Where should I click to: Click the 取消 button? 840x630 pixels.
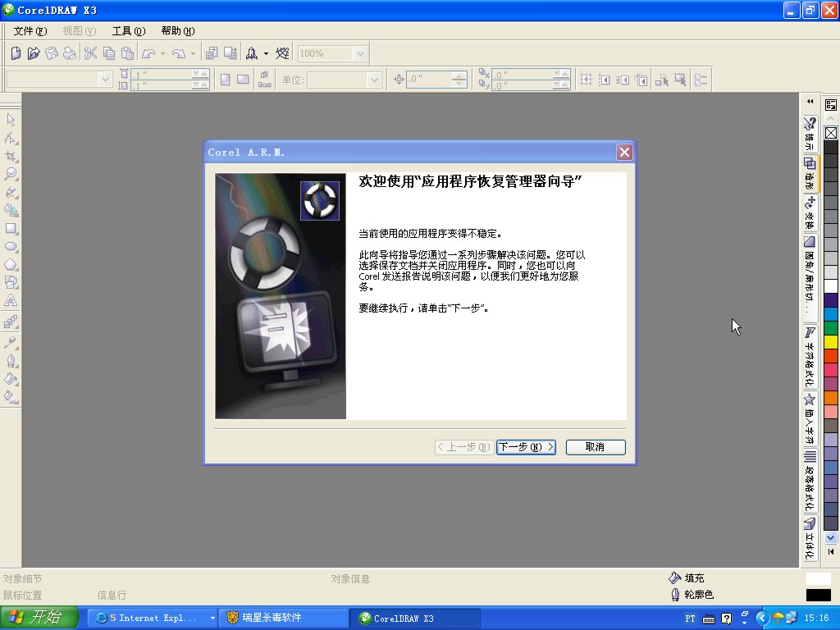(596, 447)
